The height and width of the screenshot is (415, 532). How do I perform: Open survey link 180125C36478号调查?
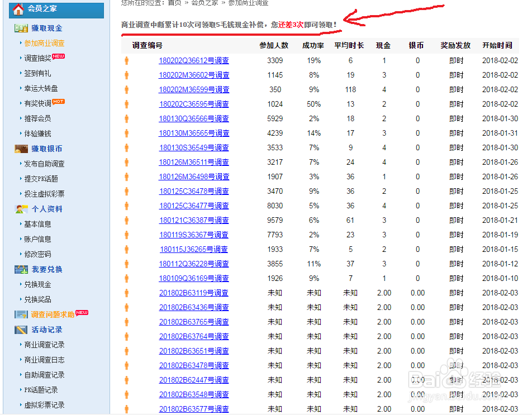(194, 191)
